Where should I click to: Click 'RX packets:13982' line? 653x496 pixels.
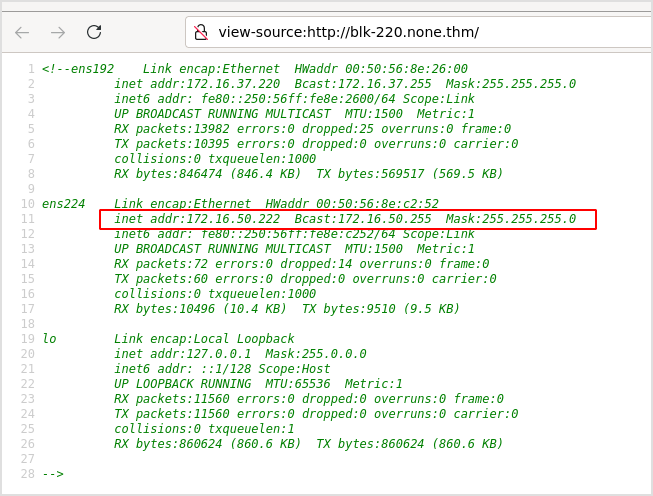[312, 129]
